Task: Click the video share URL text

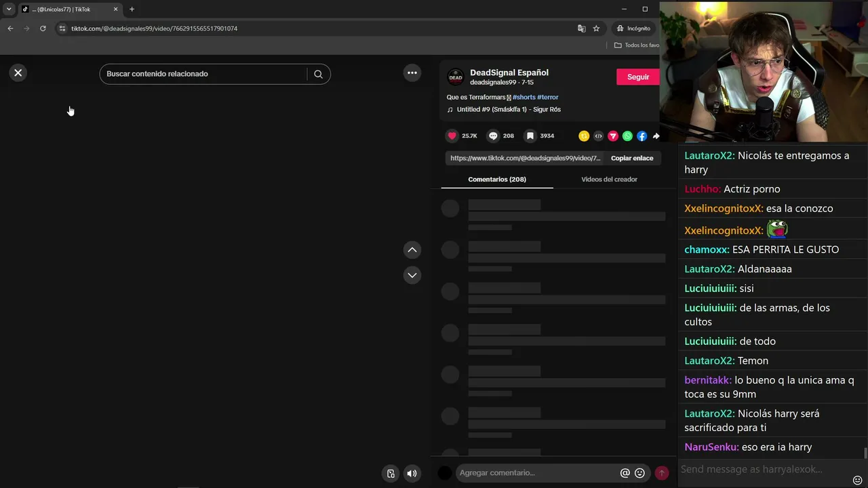Action: pos(526,158)
